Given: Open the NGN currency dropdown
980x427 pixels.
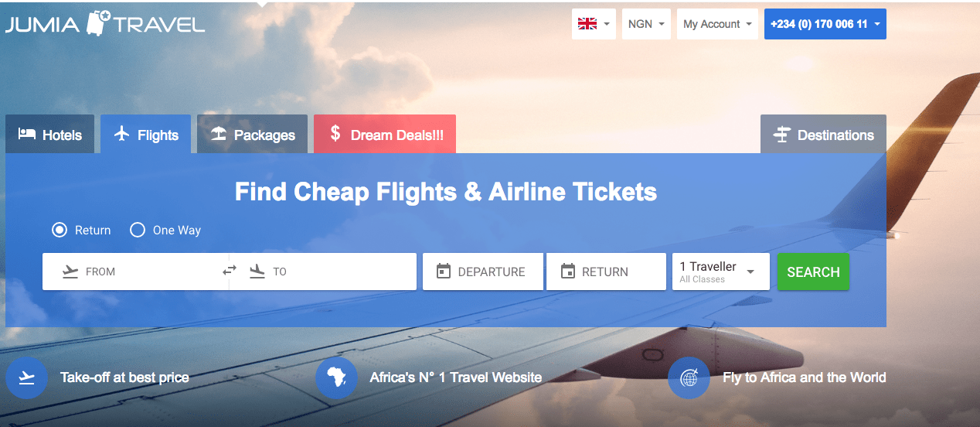Looking at the screenshot, I should point(646,24).
